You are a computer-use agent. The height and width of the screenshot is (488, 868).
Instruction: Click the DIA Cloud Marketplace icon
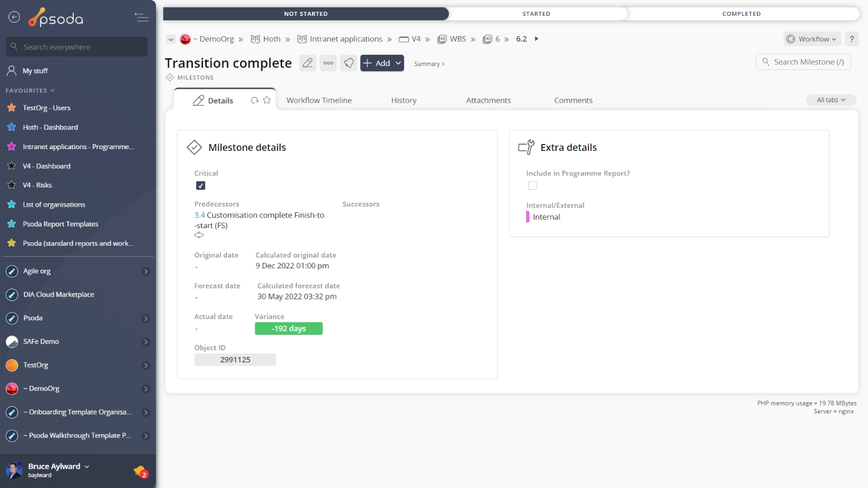(x=12, y=295)
